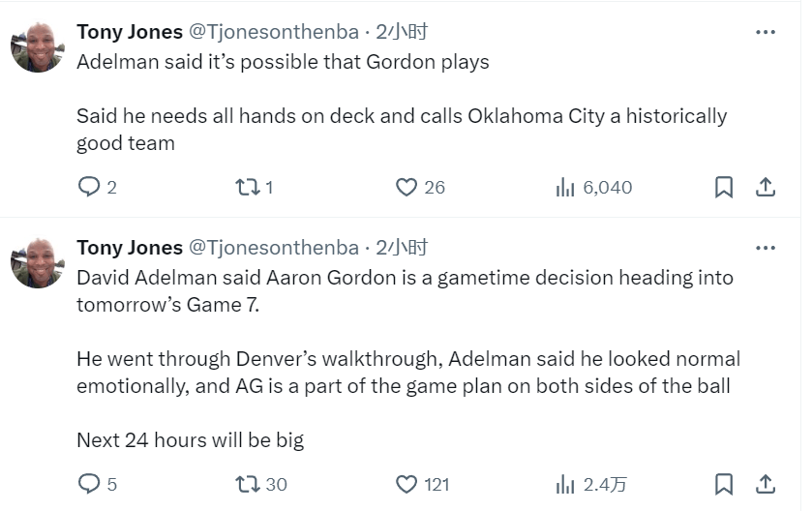
Task: Share the 'Next 24 hours' tweet
Action: [765, 484]
